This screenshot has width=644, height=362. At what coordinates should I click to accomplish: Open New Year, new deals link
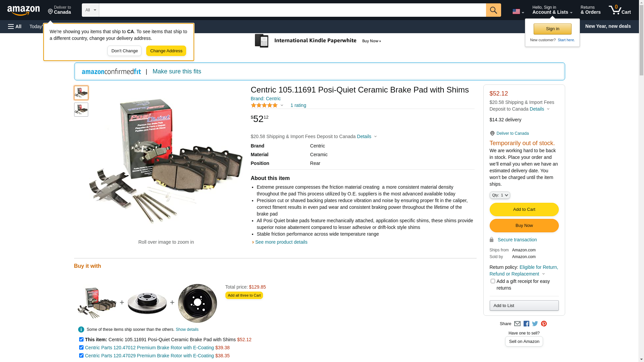point(608,26)
